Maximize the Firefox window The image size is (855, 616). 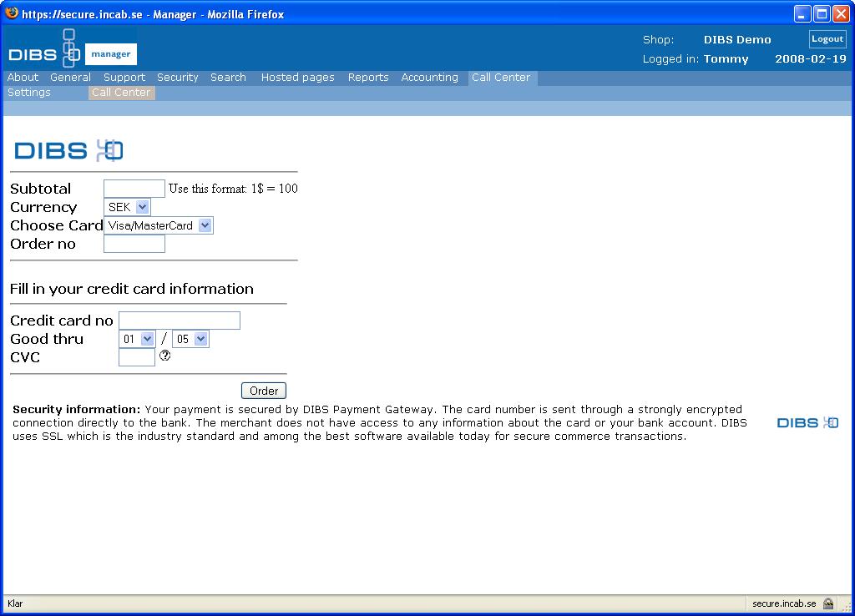point(822,13)
